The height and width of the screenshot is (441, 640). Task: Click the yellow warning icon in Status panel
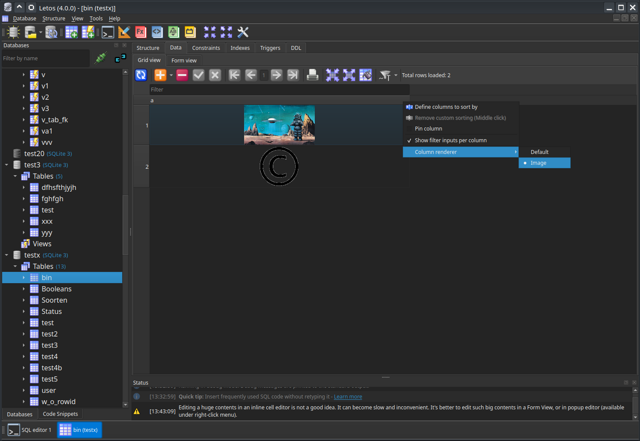[137, 411]
